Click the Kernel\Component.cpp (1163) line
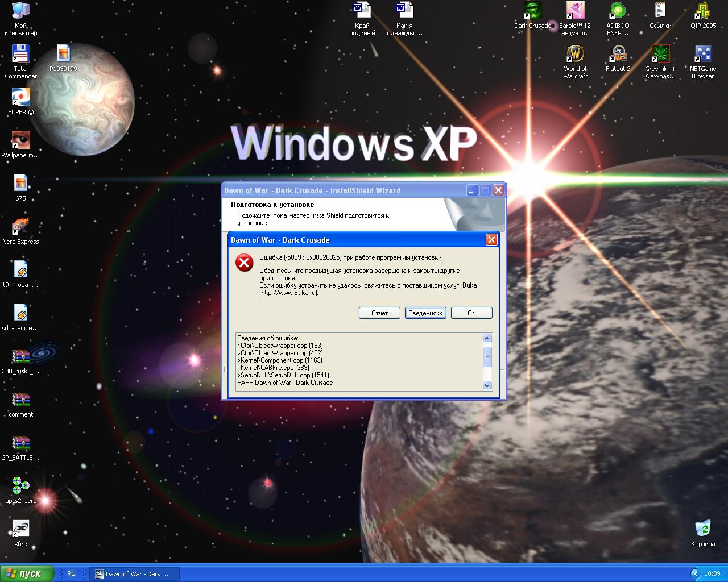This screenshot has height=582, width=728. [279, 360]
